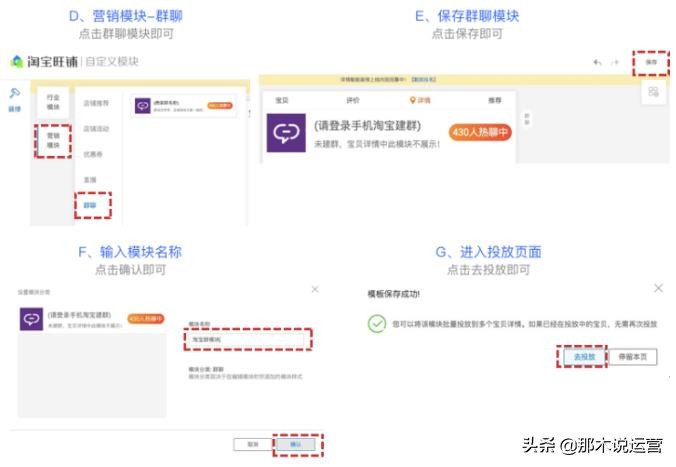Click the 自定义模块 header text
Image resolution: width=676 pixels, height=467 pixels.
(x=112, y=62)
